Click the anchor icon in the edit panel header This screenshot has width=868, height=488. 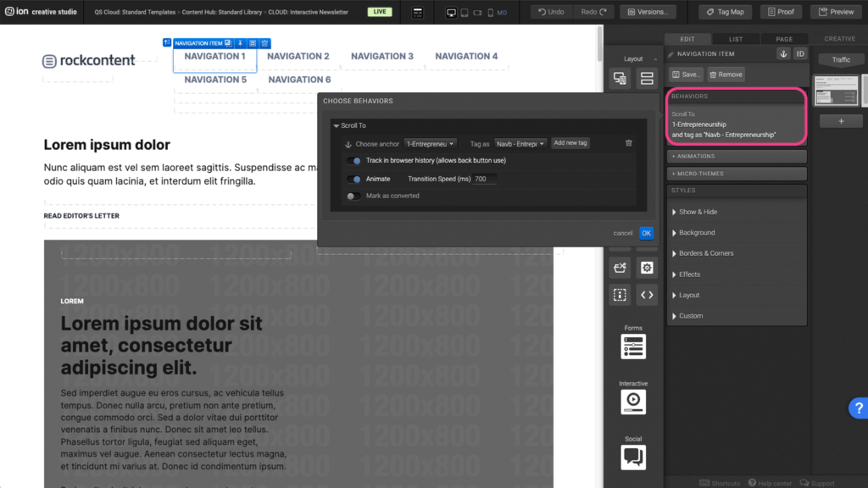pyautogui.click(x=783, y=53)
